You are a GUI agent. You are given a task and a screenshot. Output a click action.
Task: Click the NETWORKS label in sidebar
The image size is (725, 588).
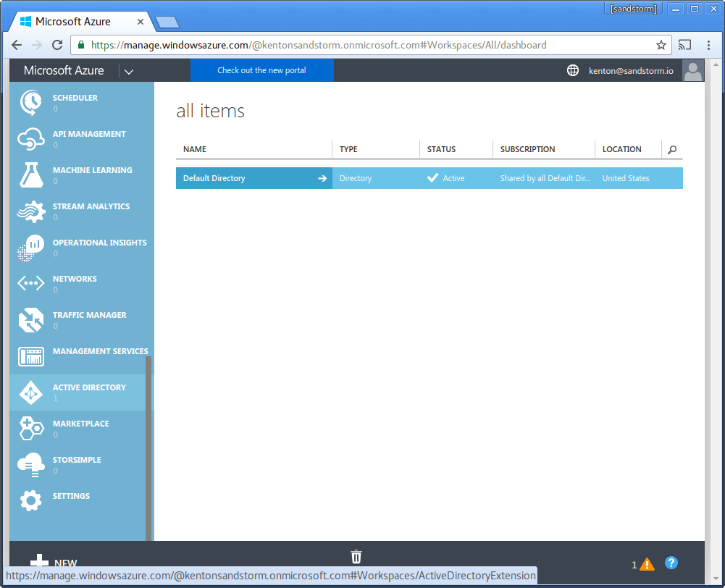tap(75, 279)
